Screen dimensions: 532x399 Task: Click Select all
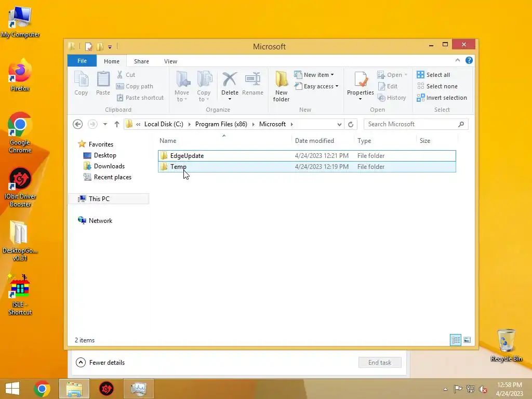[433, 75]
